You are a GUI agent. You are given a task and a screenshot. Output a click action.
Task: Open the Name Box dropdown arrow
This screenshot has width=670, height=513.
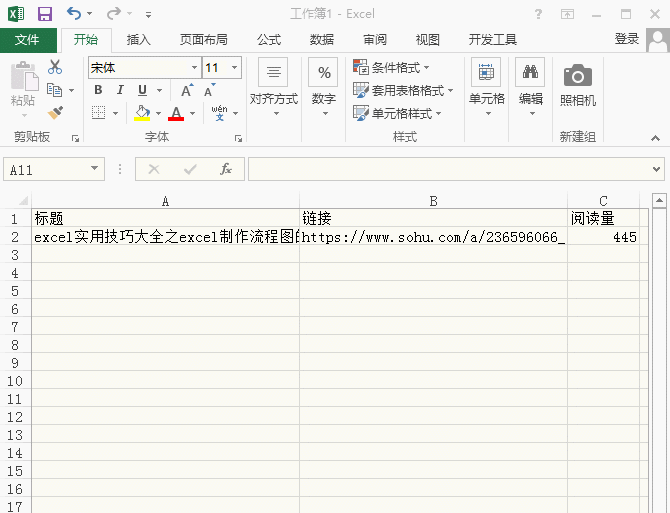pyautogui.click(x=95, y=169)
